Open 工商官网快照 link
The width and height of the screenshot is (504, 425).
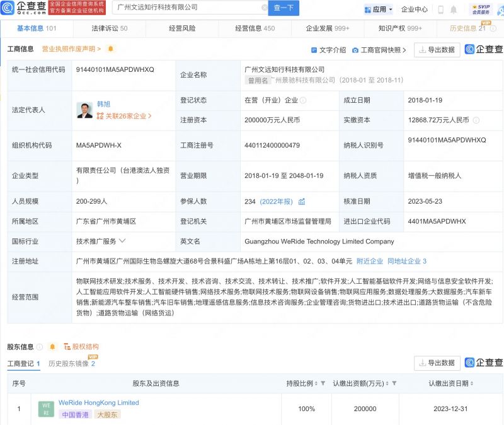[379, 50]
